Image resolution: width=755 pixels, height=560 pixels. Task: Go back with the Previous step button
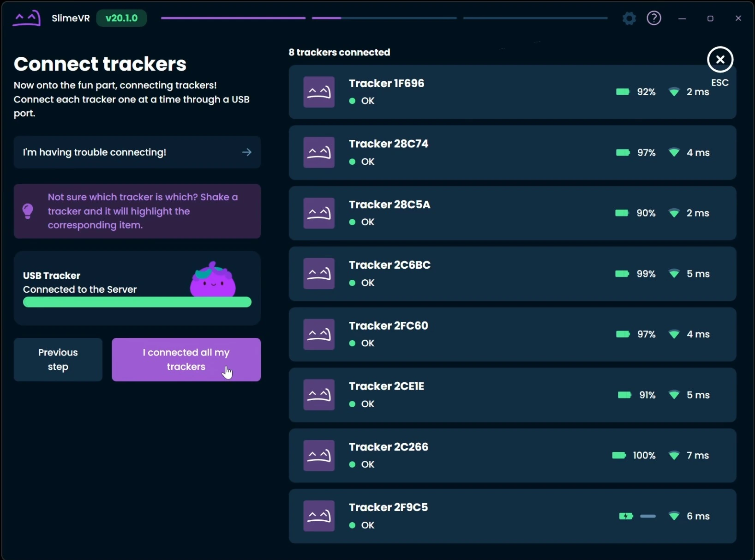[x=58, y=360]
